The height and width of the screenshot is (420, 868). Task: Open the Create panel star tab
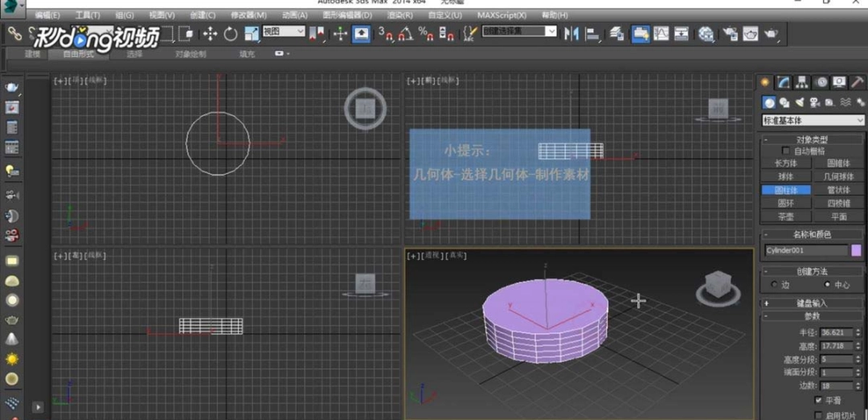pyautogui.click(x=766, y=82)
